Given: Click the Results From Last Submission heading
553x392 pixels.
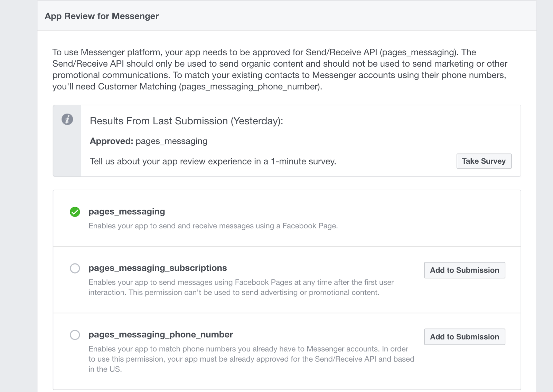Looking at the screenshot, I should tap(186, 121).
